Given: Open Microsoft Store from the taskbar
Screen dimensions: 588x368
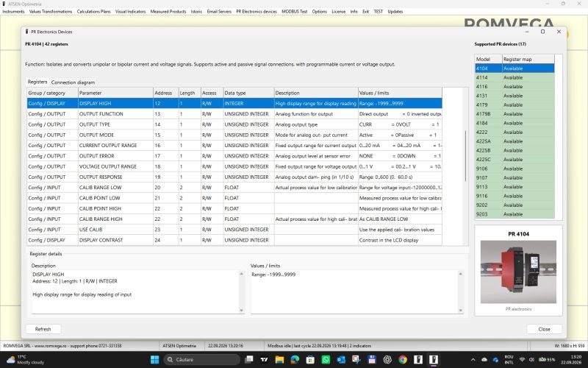Looking at the screenshot, I should pos(310,360).
